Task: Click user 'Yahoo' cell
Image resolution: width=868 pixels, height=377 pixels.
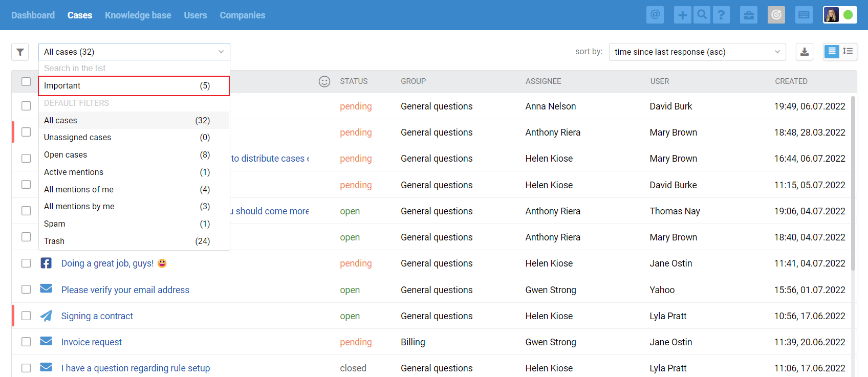Action: (662, 290)
